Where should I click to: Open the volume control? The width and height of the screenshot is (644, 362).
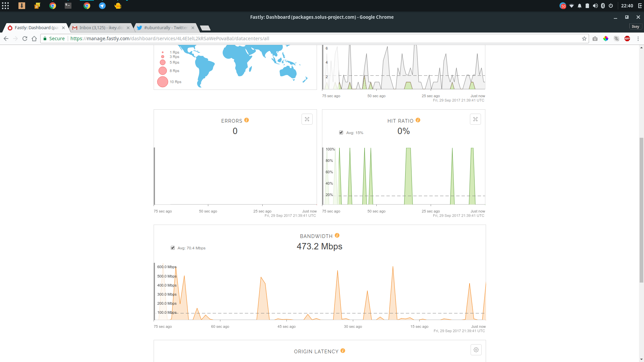(x=595, y=6)
